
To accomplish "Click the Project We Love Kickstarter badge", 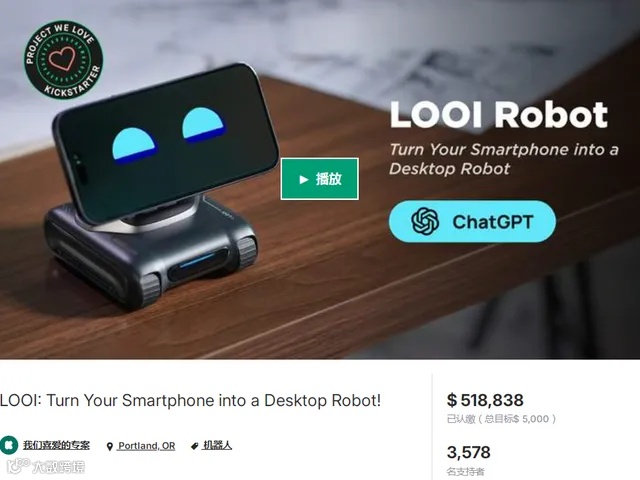I will pyautogui.click(x=63, y=60).
